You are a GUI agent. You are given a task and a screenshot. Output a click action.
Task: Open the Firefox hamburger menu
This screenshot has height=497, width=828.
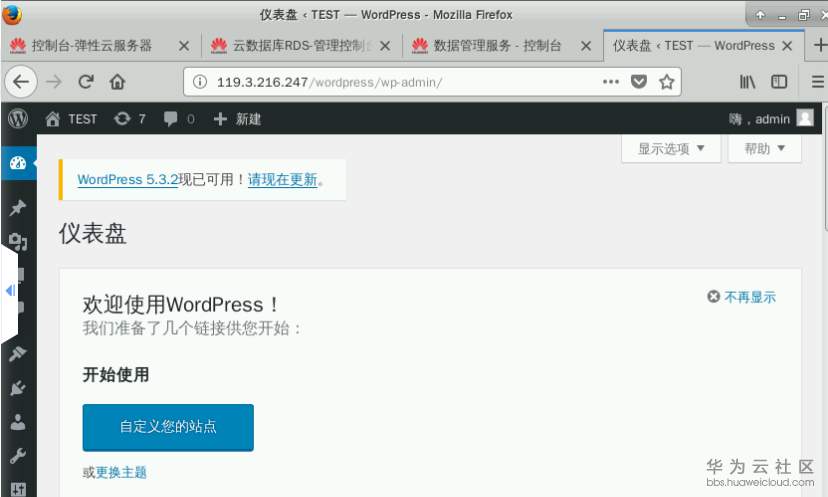click(818, 81)
